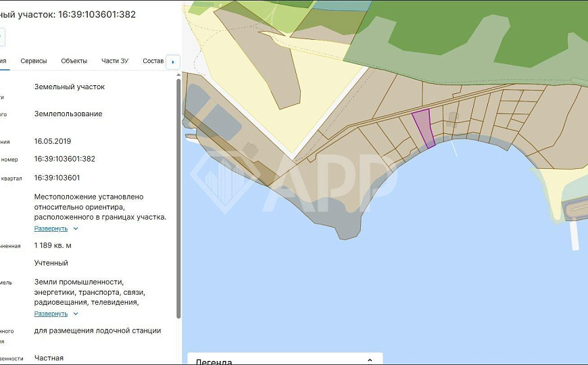Image resolution: width=588 pixels, height=365 pixels.
Task: Click the Легенда panel header
Action: tap(270, 361)
